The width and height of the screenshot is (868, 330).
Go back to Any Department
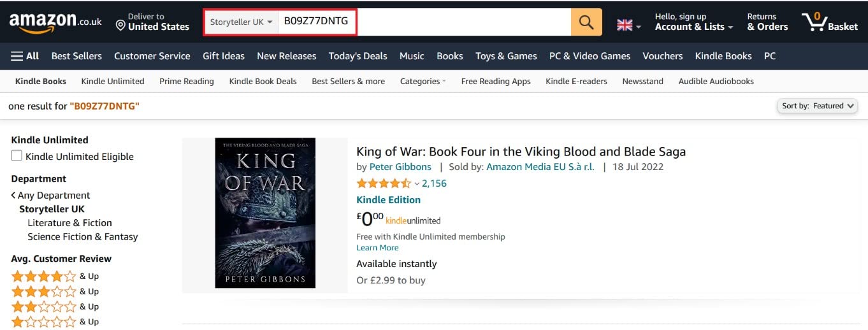[50, 196]
